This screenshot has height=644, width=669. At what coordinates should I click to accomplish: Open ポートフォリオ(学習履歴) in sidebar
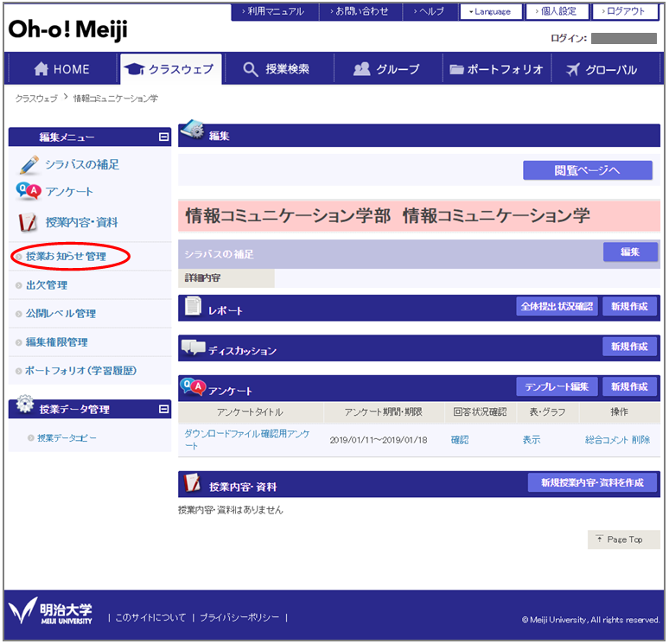[x=80, y=371]
